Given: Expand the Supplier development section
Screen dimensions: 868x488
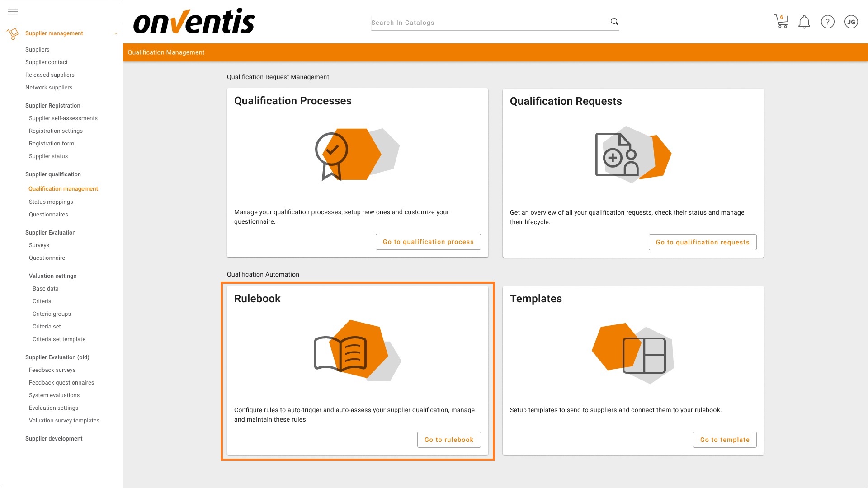Looking at the screenshot, I should pos(54,438).
